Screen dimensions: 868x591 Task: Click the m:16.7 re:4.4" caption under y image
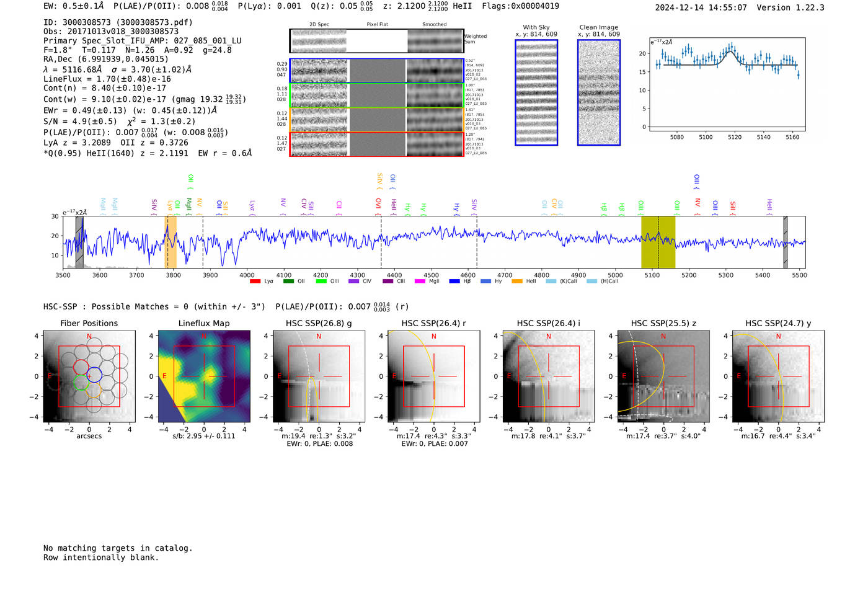click(779, 436)
